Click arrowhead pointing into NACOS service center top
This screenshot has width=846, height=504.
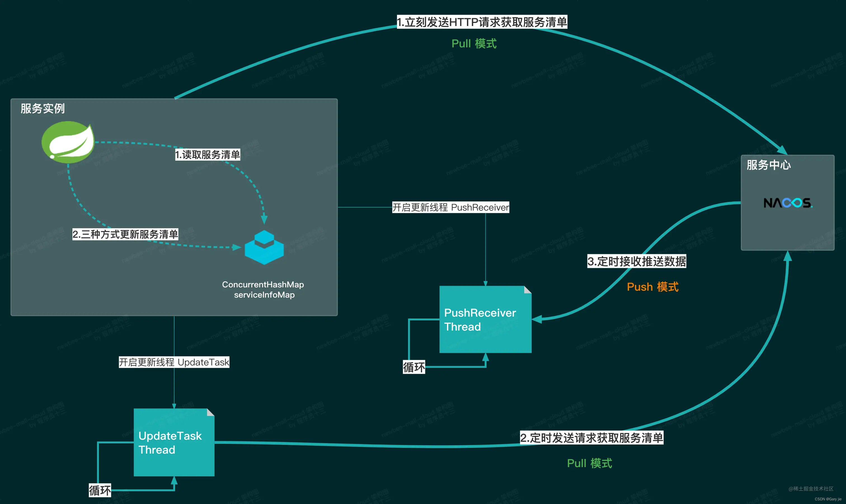(x=783, y=150)
